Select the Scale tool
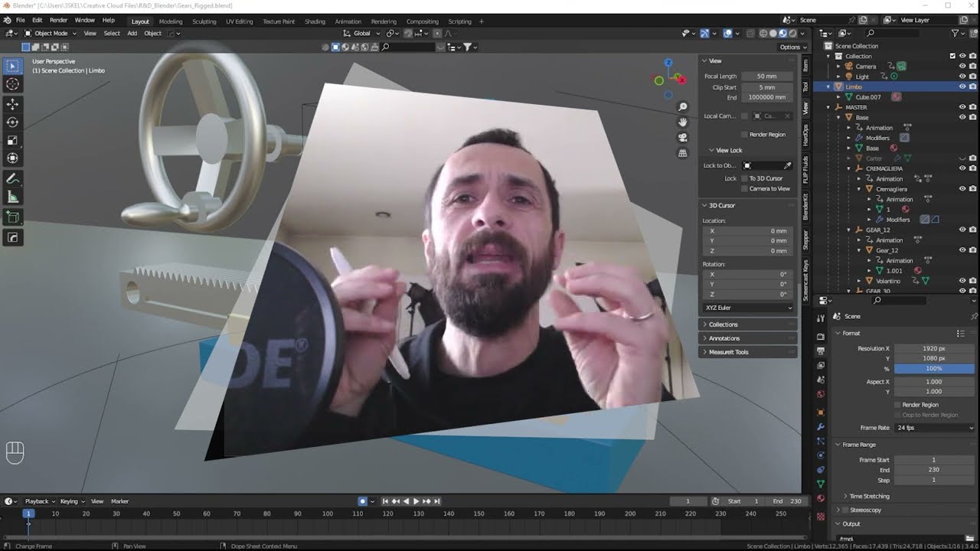Screen dimensions: 980x551 (13, 140)
